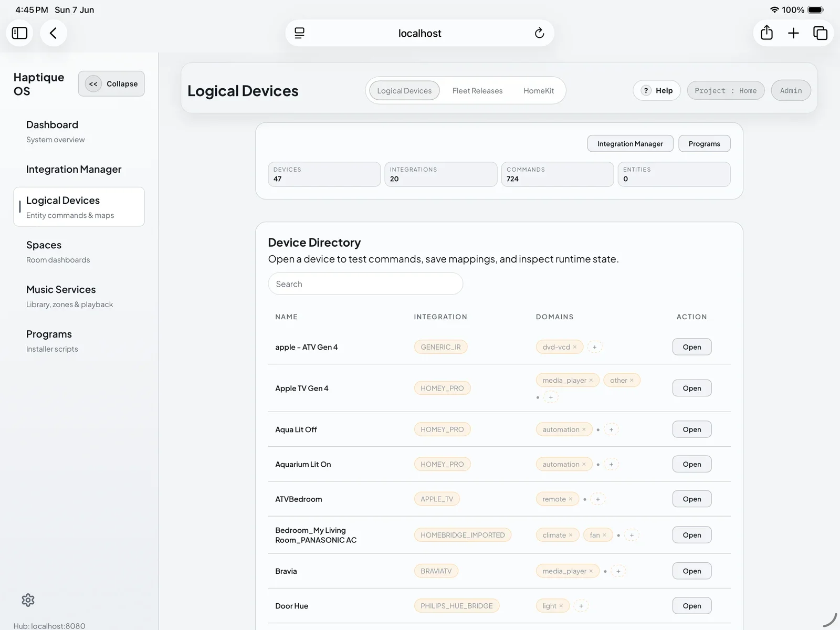Focus the Device Directory search field
This screenshot has height=630, width=840.
tap(365, 283)
